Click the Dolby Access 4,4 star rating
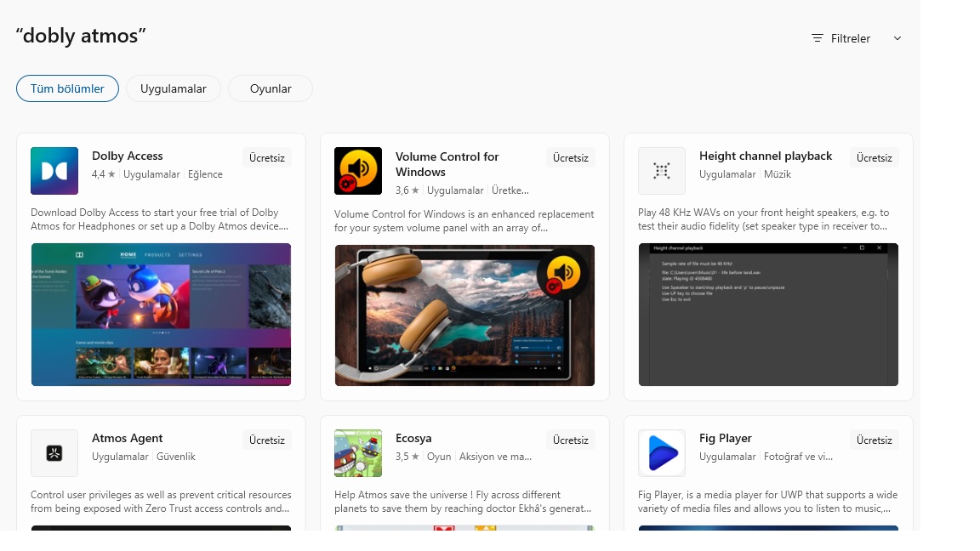This screenshot has height=551, width=980. 103,174
